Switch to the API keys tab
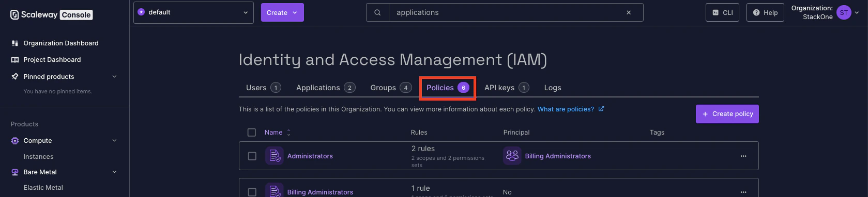The image size is (868, 197). (x=507, y=88)
